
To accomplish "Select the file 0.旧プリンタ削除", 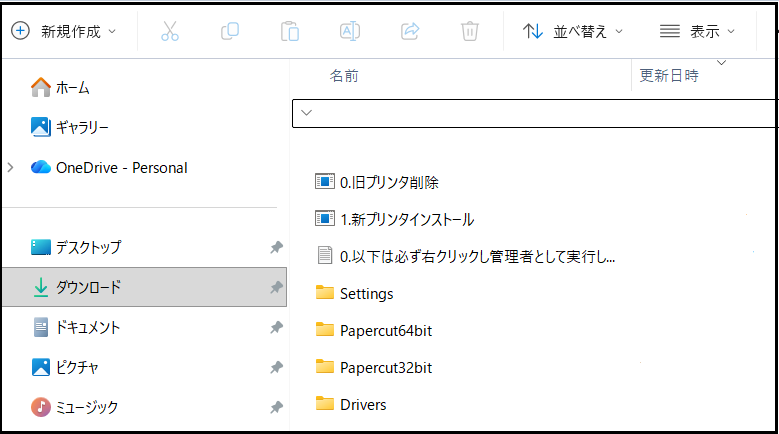I will pyautogui.click(x=389, y=182).
